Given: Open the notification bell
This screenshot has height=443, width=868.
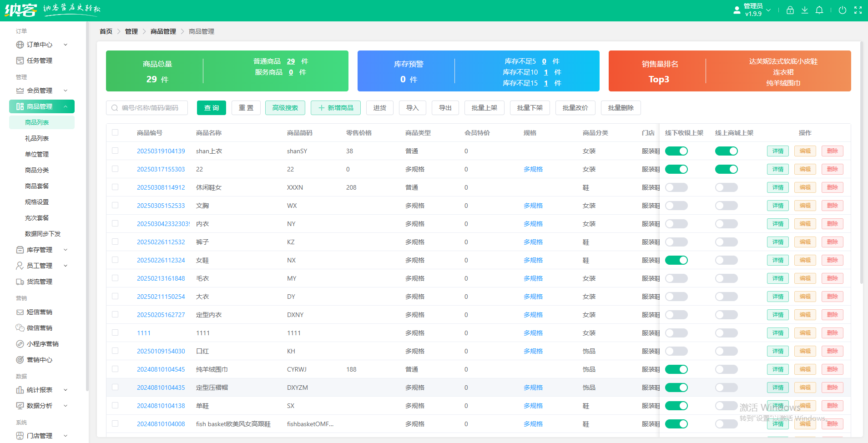Looking at the screenshot, I should [819, 10].
